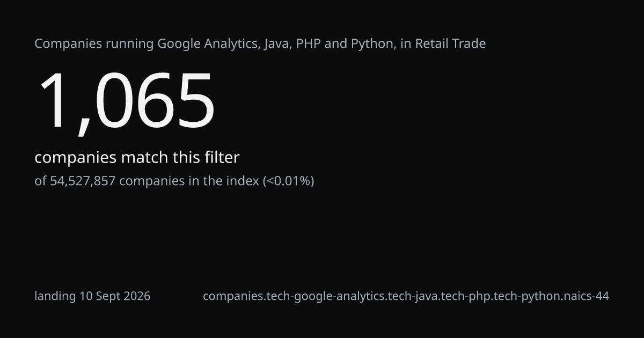Click 'Retail Trade' in the heading

(450, 43)
